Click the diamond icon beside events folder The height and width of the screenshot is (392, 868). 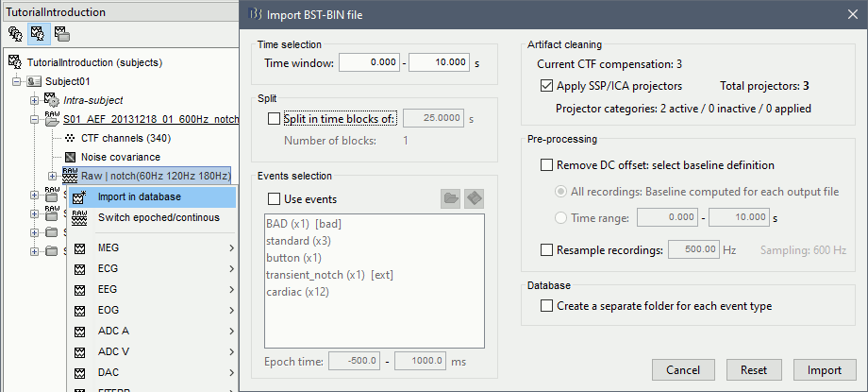pos(475,198)
